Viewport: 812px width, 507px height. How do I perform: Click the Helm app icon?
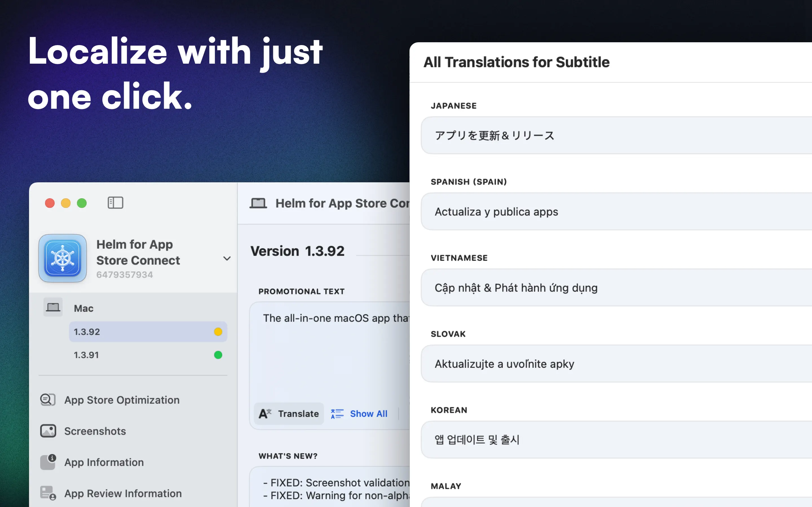(63, 258)
